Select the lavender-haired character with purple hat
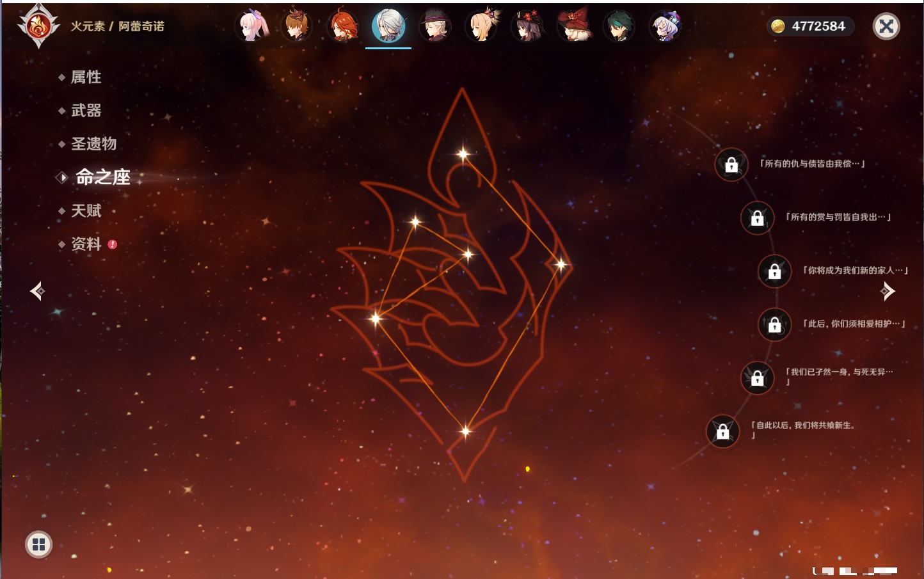The image size is (924, 579). pos(665,26)
